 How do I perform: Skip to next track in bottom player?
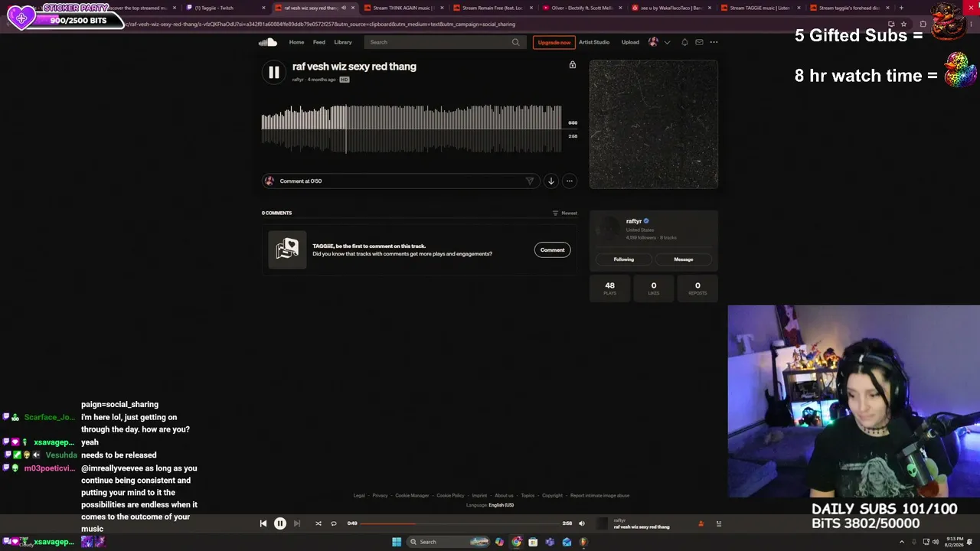[x=297, y=523]
